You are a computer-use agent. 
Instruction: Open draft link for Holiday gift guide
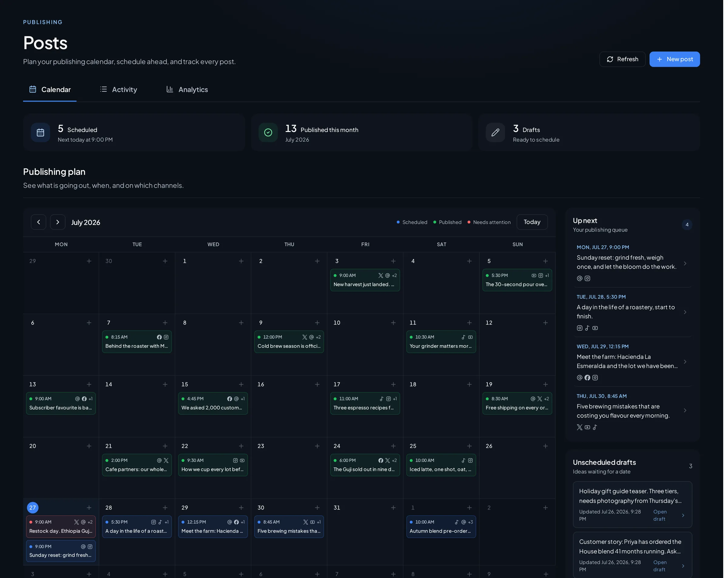pos(660,515)
